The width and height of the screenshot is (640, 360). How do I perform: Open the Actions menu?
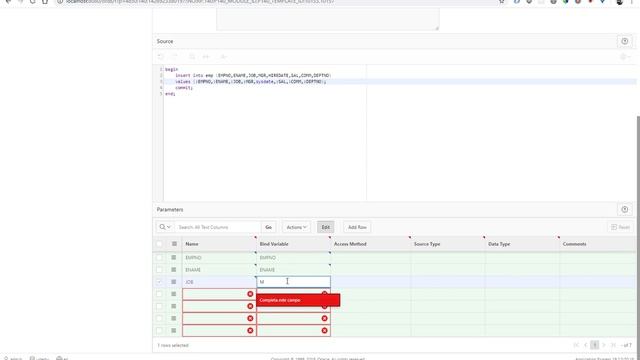(296, 227)
